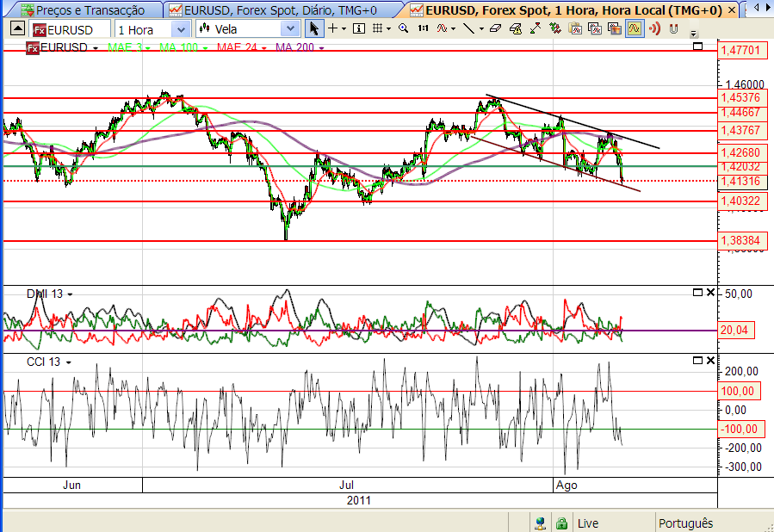Viewport: 774px width, 532px height.
Task: Maximize the DMI 13 pane
Action: point(697,293)
